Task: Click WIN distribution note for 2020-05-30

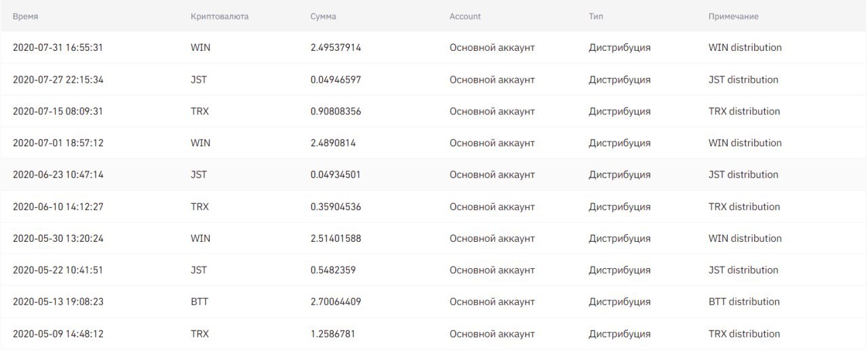Action: 745,238
